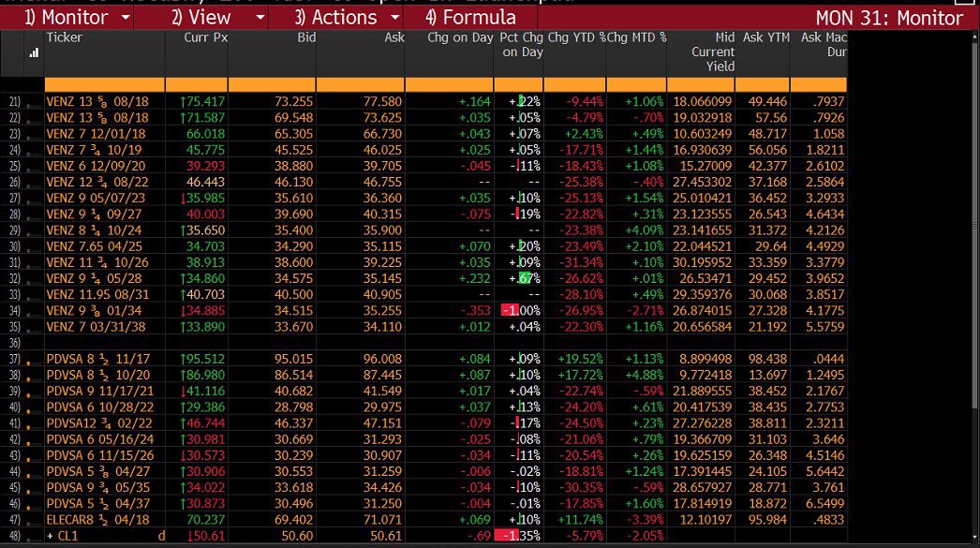Click the Mid Current Yield column header

[712, 52]
